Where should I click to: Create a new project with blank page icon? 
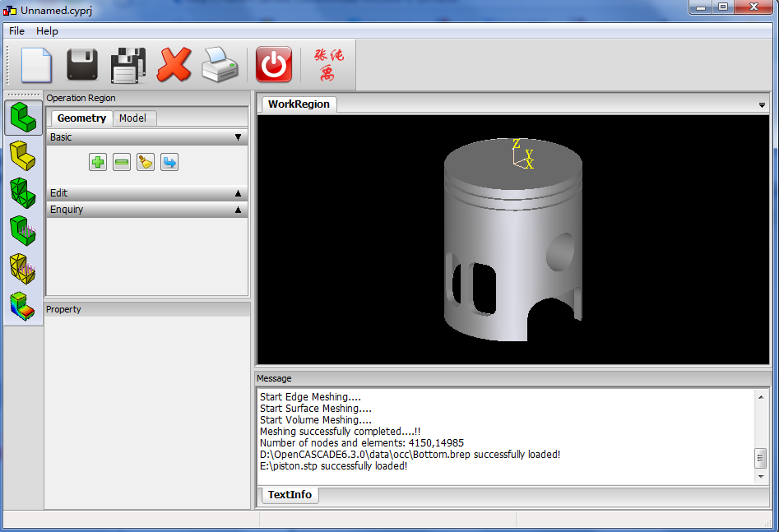point(36,65)
